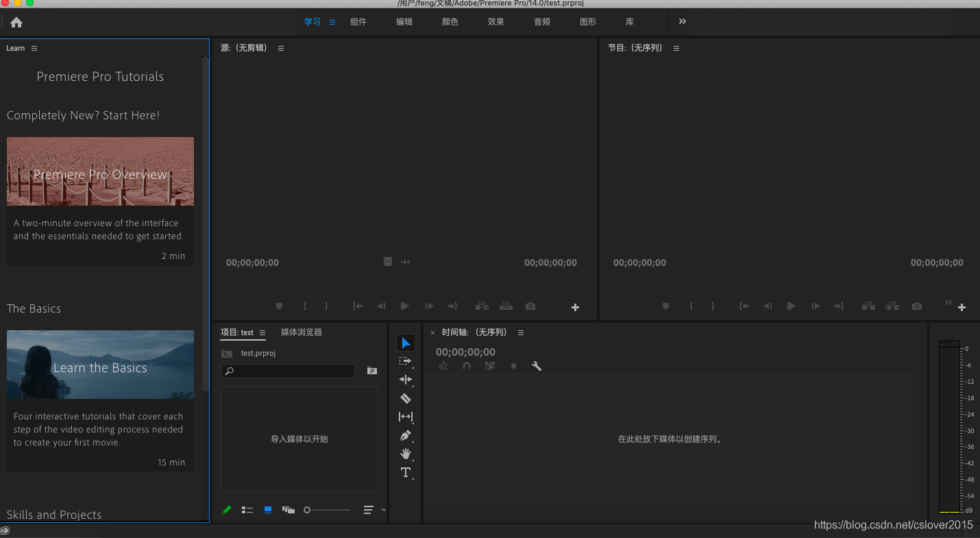Switch to the 编辑 workspace
Image resolution: width=980 pixels, height=538 pixels.
pos(404,22)
